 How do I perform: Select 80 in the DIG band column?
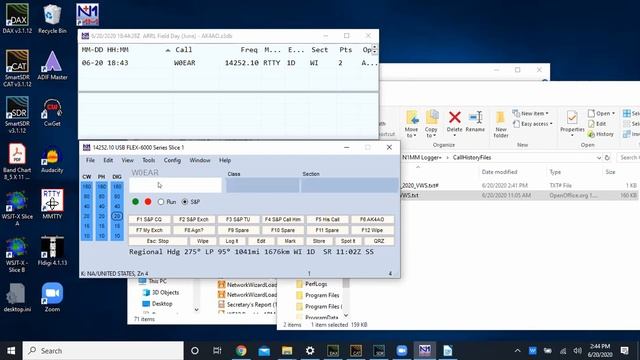(117, 196)
